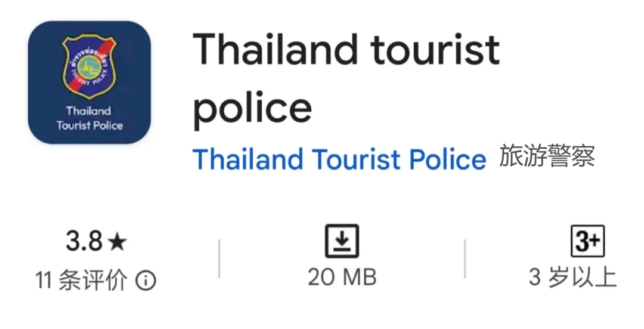Click the shield emblem inside the app icon
644x329 pixels.
tap(89, 67)
